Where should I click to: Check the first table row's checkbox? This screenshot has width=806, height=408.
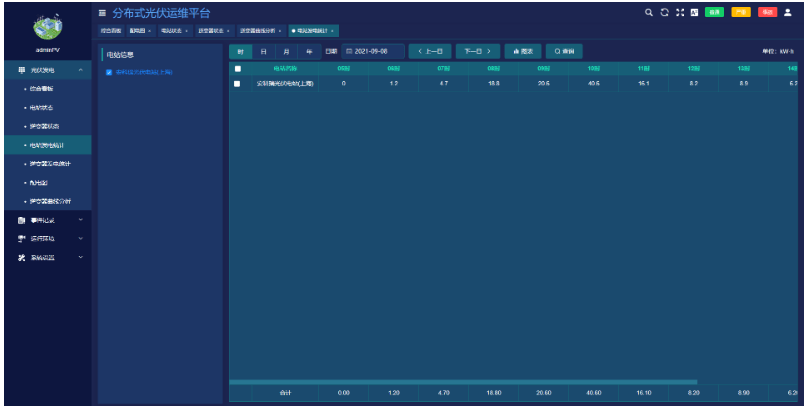237,84
